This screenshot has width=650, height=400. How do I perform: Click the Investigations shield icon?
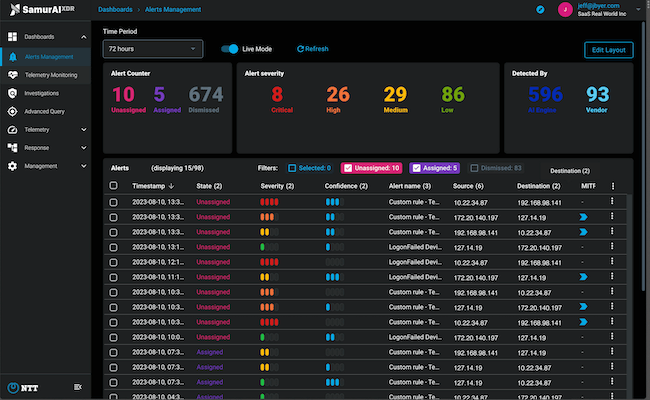[12, 92]
